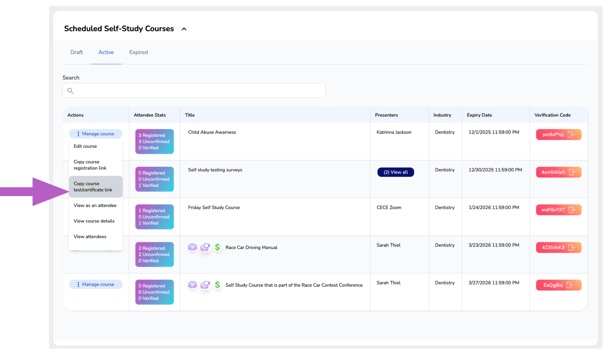Click the first purple icon beside Self Study Course conference title
This screenshot has width=611, height=360.
(192, 285)
